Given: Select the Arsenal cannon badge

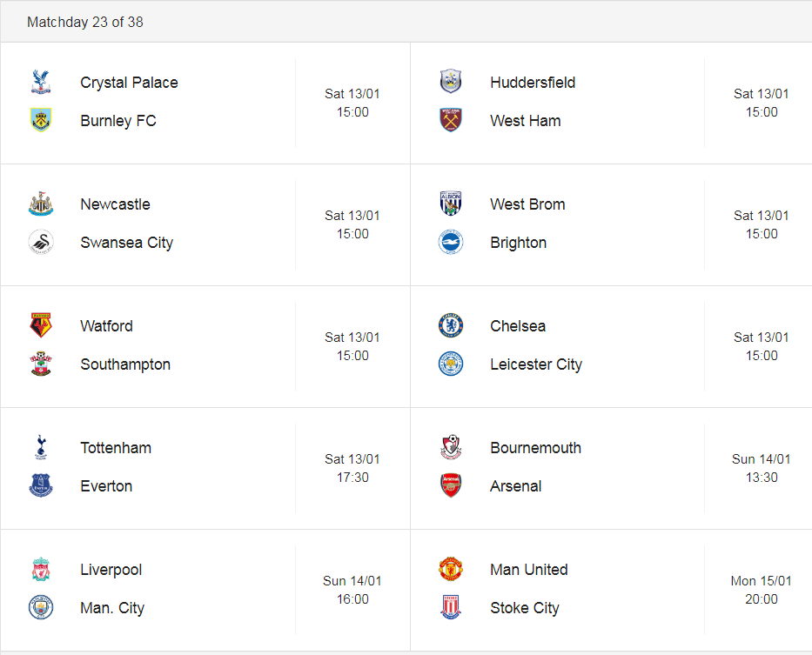Looking at the screenshot, I should (451, 485).
